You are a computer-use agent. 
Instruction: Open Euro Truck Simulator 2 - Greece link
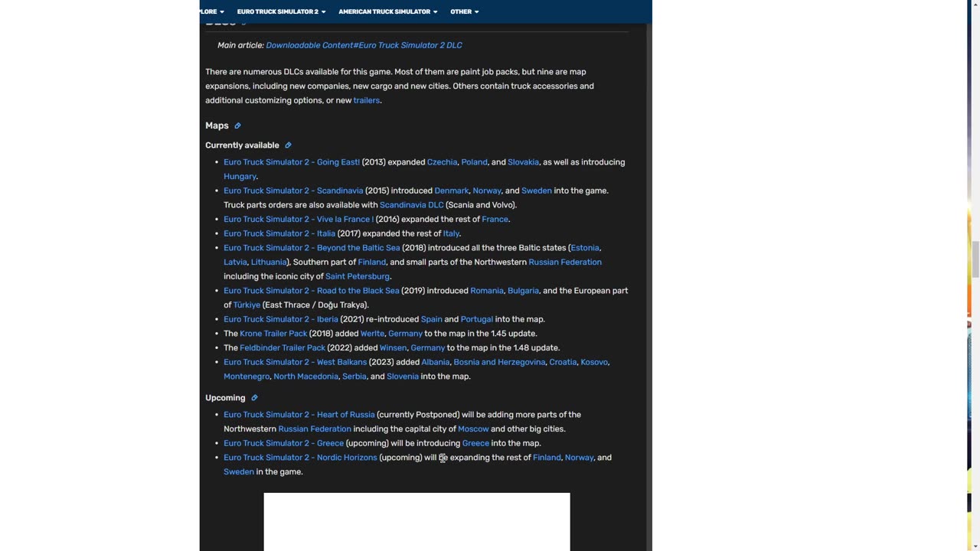(x=283, y=443)
